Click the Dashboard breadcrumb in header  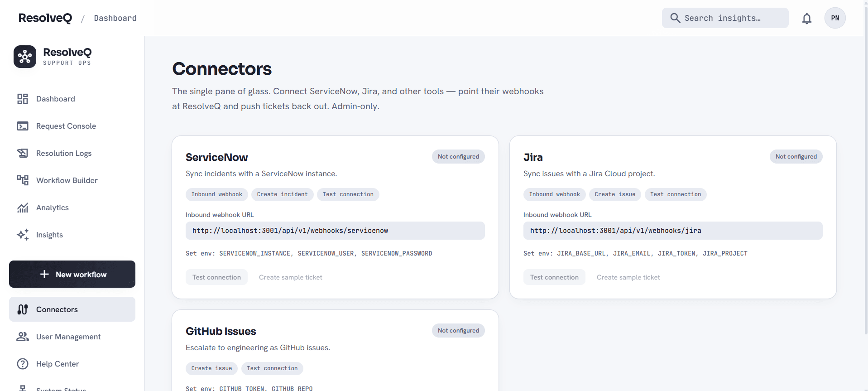point(115,18)
